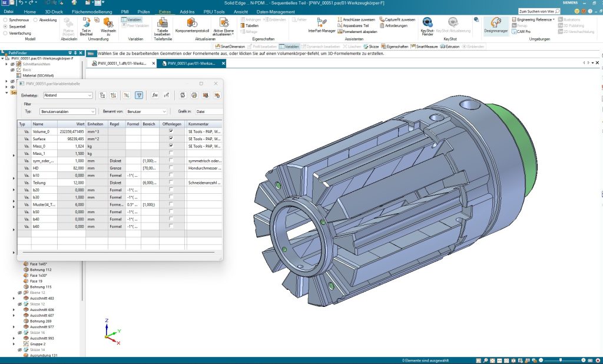Click the Anforderungen button

(x=393, y=25)
